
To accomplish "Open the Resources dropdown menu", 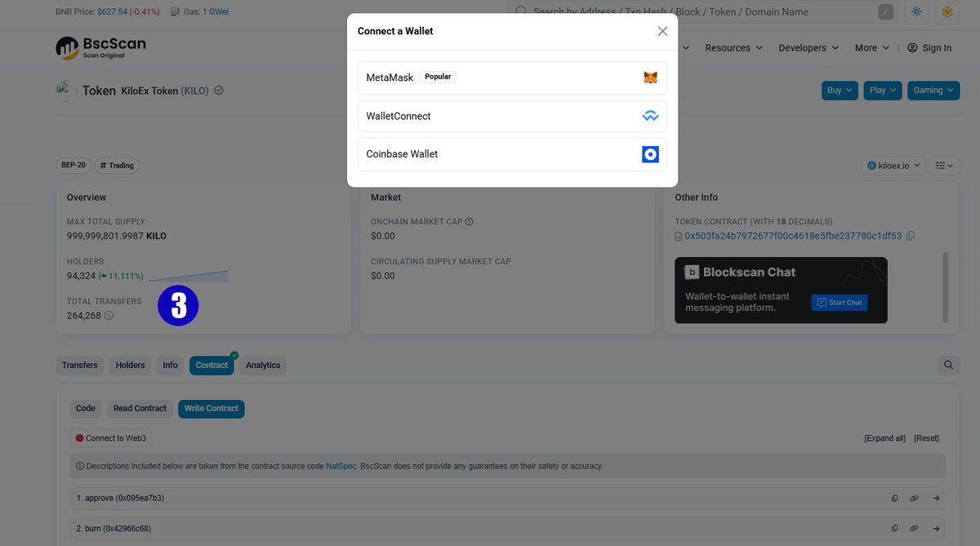I will (x=733, y=48).
